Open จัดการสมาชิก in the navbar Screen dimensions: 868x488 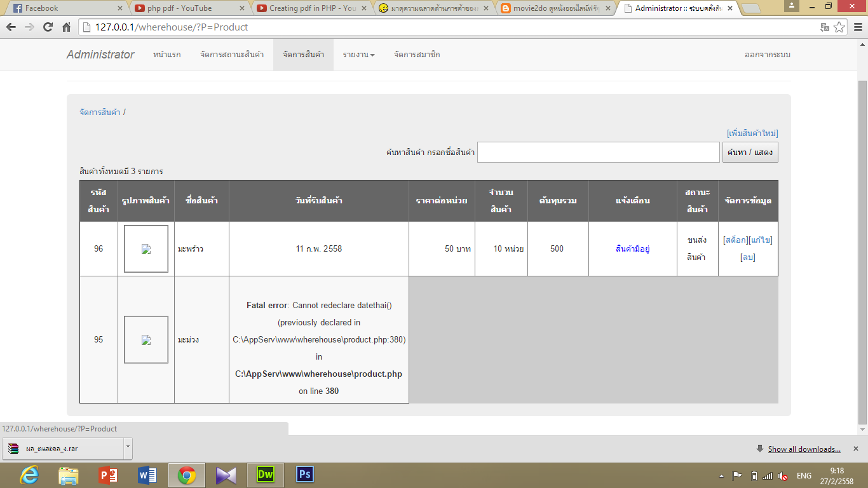(417, 55)
